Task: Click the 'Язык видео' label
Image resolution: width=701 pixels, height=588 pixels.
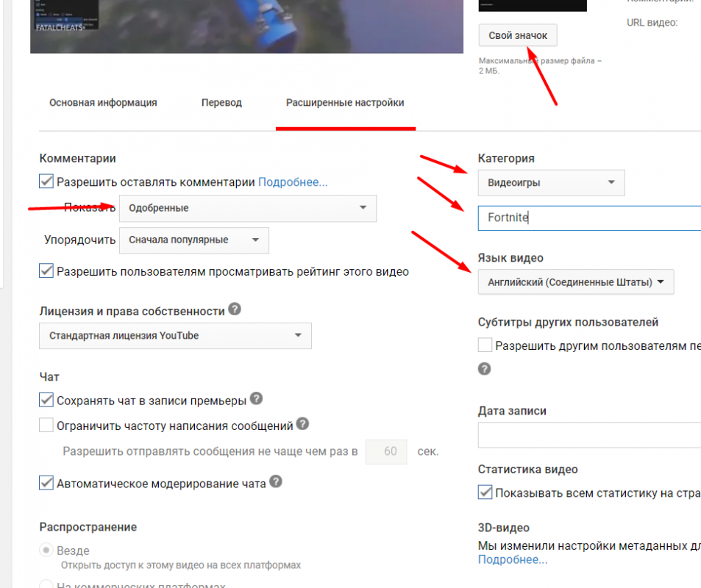Action: (510, 258)
